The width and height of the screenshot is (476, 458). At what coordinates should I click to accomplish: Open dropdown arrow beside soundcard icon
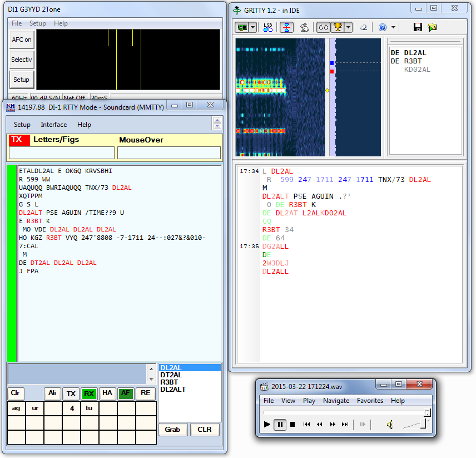(253, 27)
